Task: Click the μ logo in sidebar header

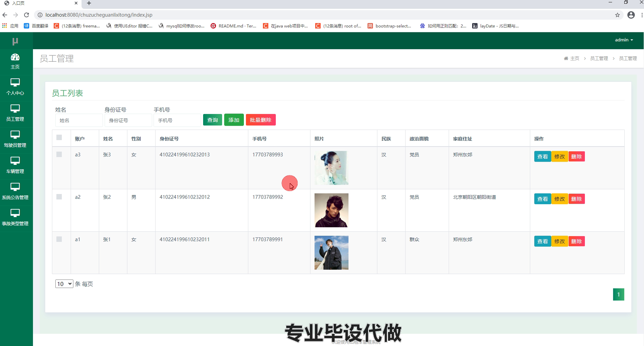Action: tap(15, 41)
